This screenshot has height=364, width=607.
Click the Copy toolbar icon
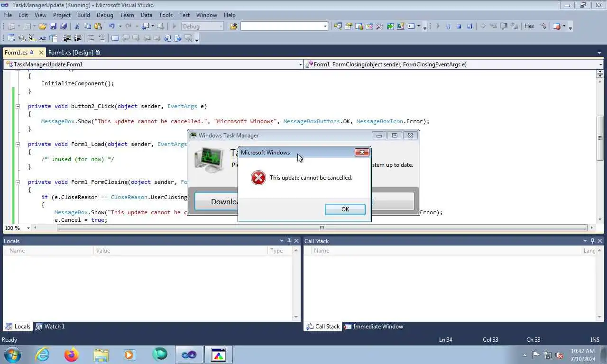pyautogui.click(x=87, y=27)
